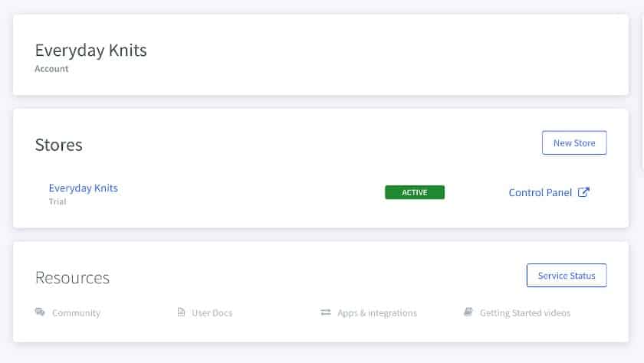Image resolution: width=644 pixels, height=363 pixels.
Task: Click the Stores section heading
Action: tap(59, 145)
